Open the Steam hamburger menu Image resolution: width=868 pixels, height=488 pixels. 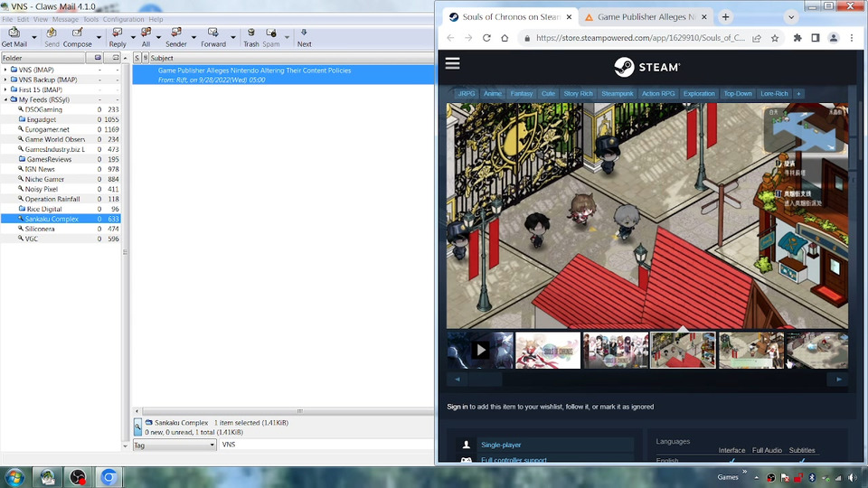click(x=453, y=63)
